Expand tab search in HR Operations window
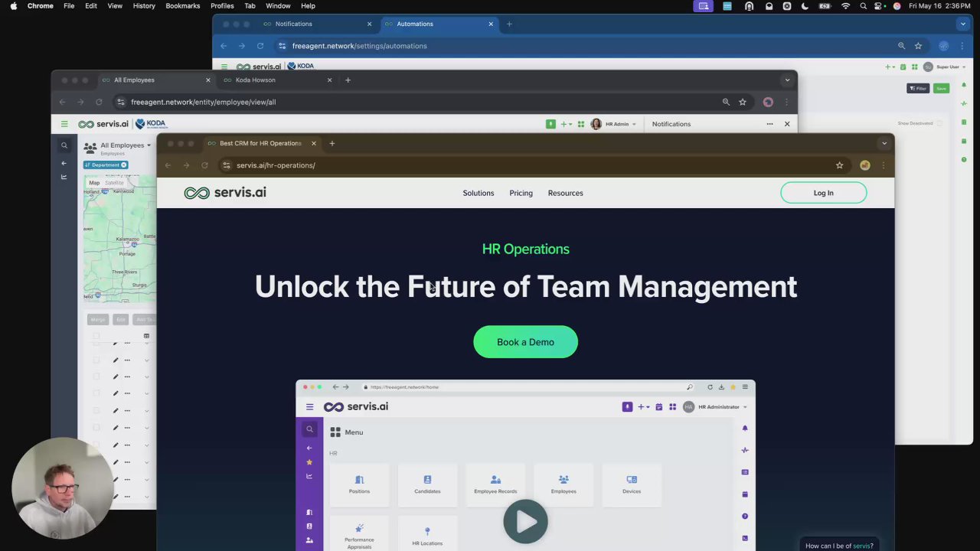 click(884, 143)
